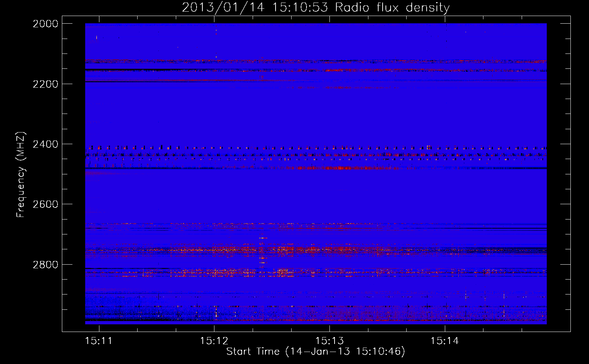Screen dimensions: 589x364
Task: Select the 2200 frequency axis label
Action: [46, 84]
